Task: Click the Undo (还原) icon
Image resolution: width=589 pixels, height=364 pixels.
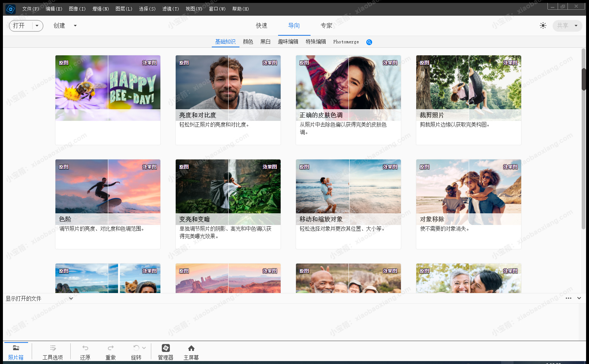Action: [85, 348]
